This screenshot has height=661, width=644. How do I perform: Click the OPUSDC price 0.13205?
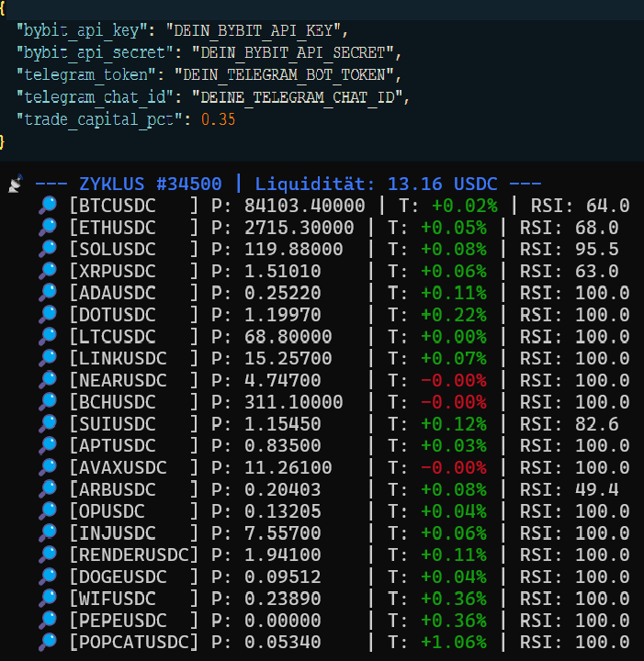point(283,511)
